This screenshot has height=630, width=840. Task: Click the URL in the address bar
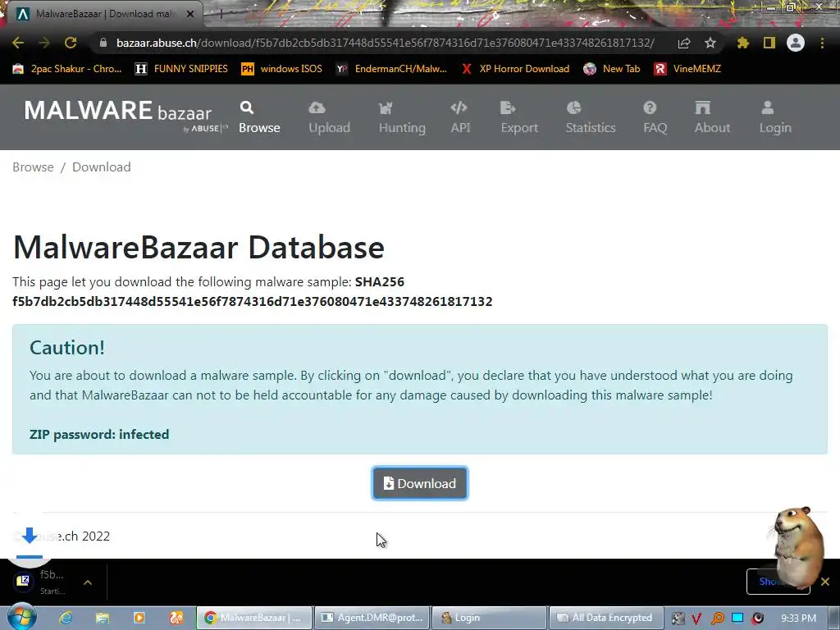pos(386,43)
